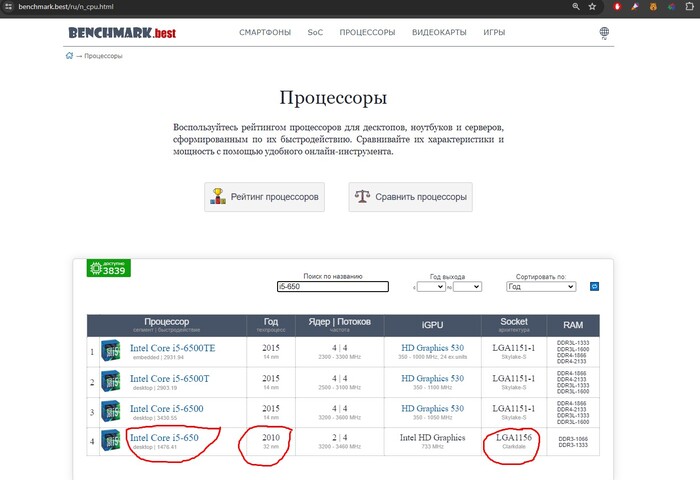
Task: Click the Ядер | Потоков column header
Action: 339,325
